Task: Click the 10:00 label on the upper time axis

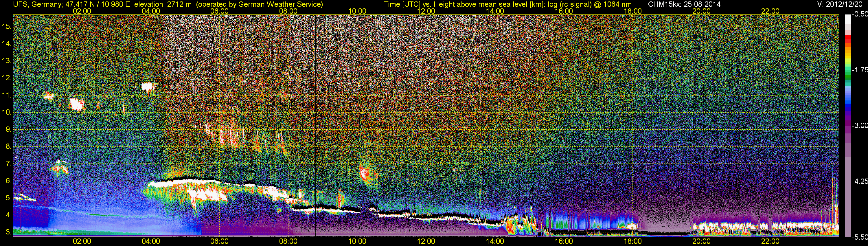Action: pyautogui.click(x=357, y=11)
